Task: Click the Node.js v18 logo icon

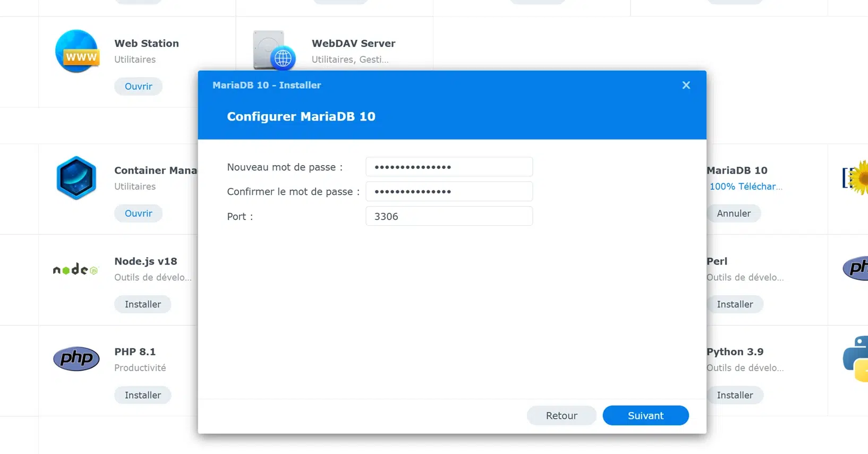Action: coord(76,269)
